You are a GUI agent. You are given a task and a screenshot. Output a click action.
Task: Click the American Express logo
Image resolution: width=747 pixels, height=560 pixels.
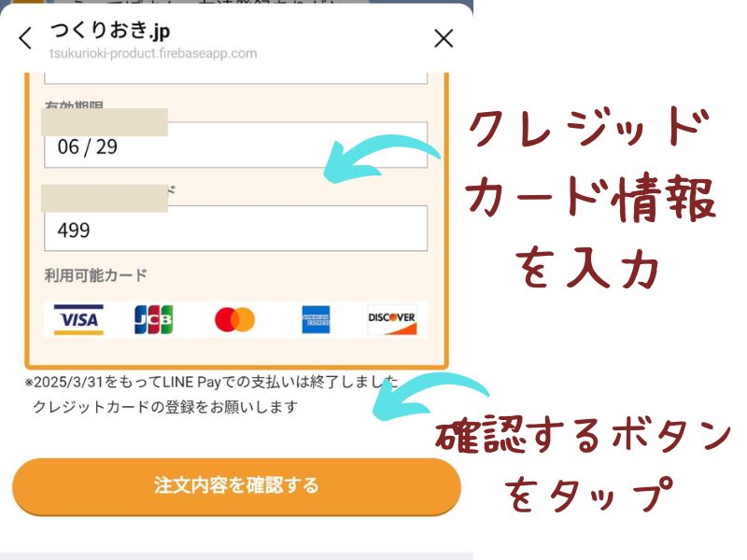point(316,319)
